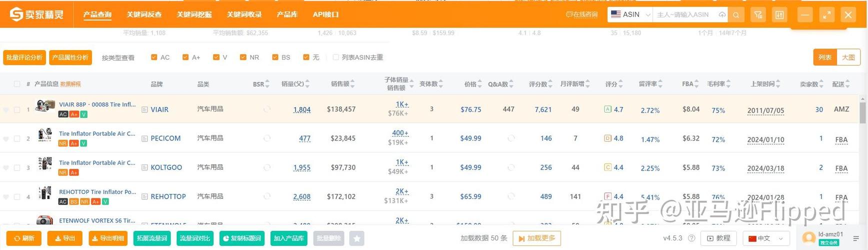
Task: Click the 拓展流量词 button
Action: [x=152, y=238]
